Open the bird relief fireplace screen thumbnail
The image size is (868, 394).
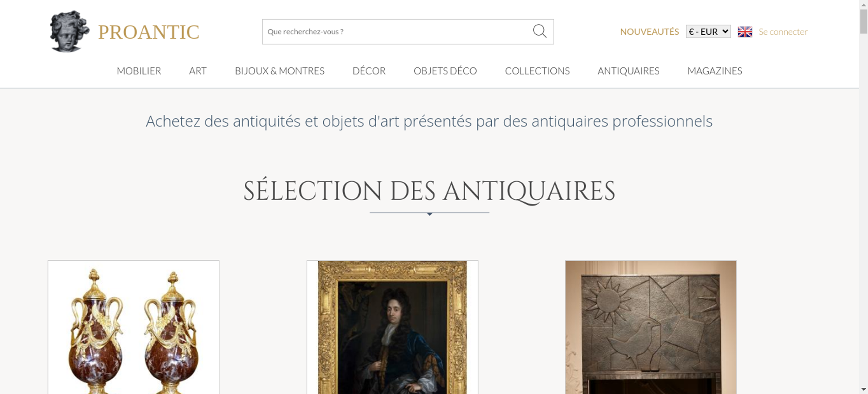[x=651, y=327]
